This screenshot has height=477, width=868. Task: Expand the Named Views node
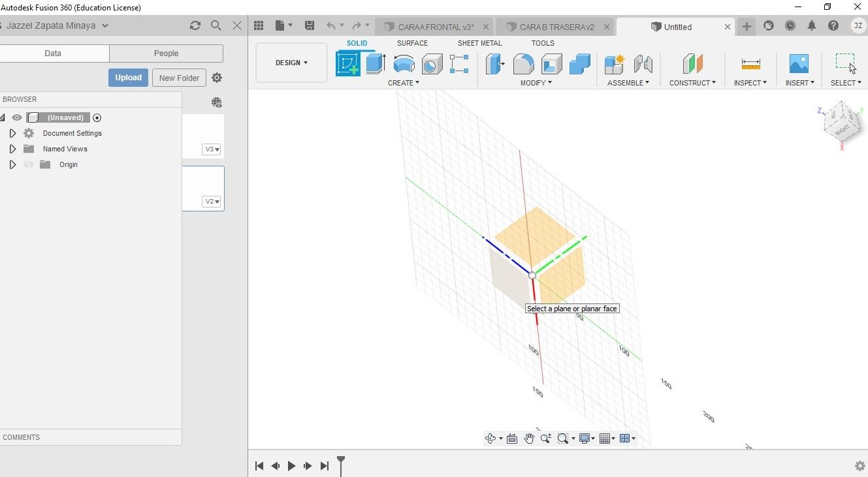(12, 149)
